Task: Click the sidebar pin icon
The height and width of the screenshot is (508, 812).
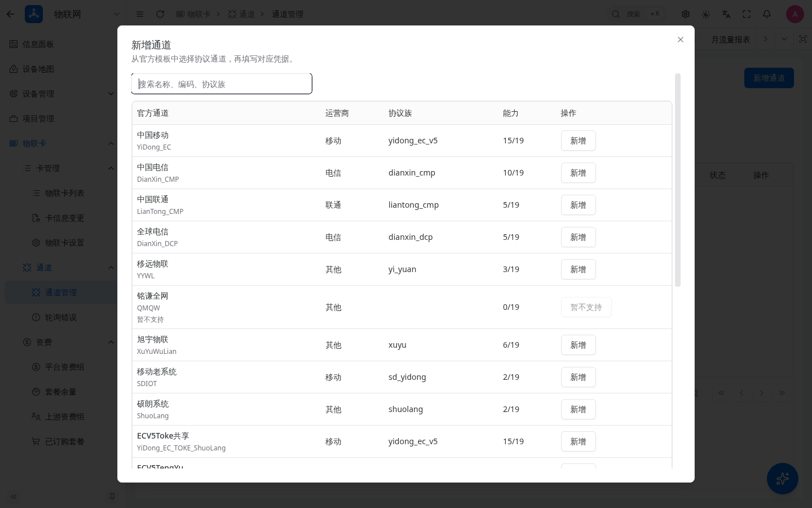Action: [112, 497]
